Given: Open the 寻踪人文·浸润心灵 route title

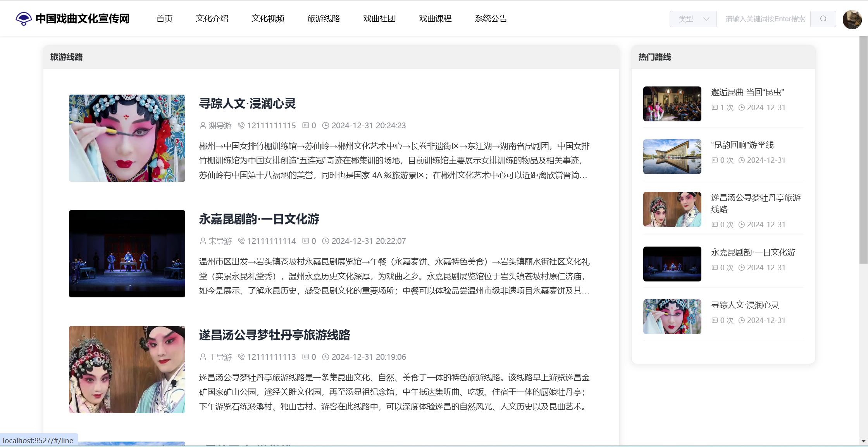Looking at the screenshot, I should (x=247, y=103).
